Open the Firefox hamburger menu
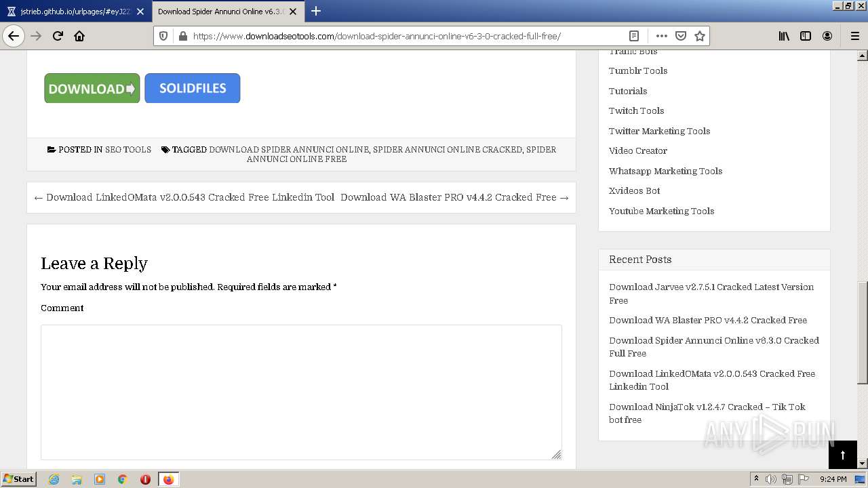Screen dimensions: 868x488 (855, 36)
